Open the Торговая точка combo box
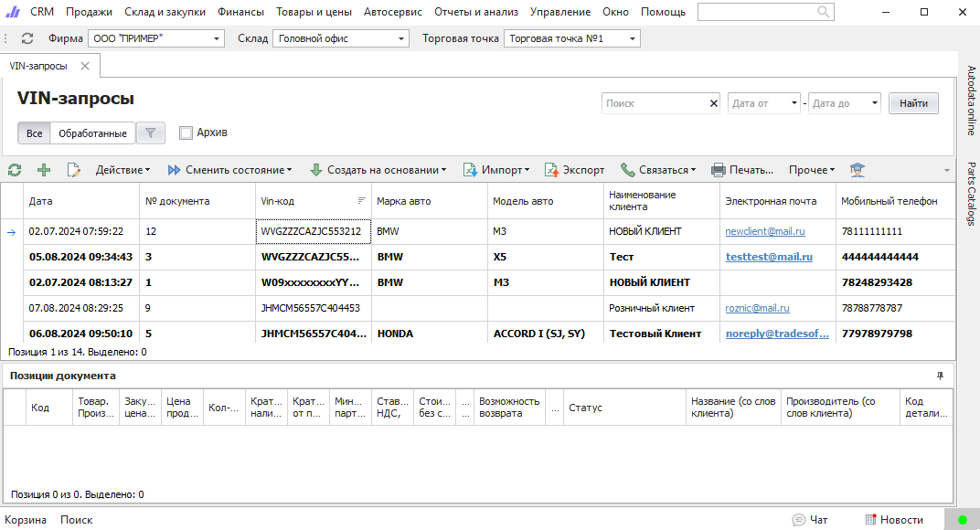 [x=633, y=39]
